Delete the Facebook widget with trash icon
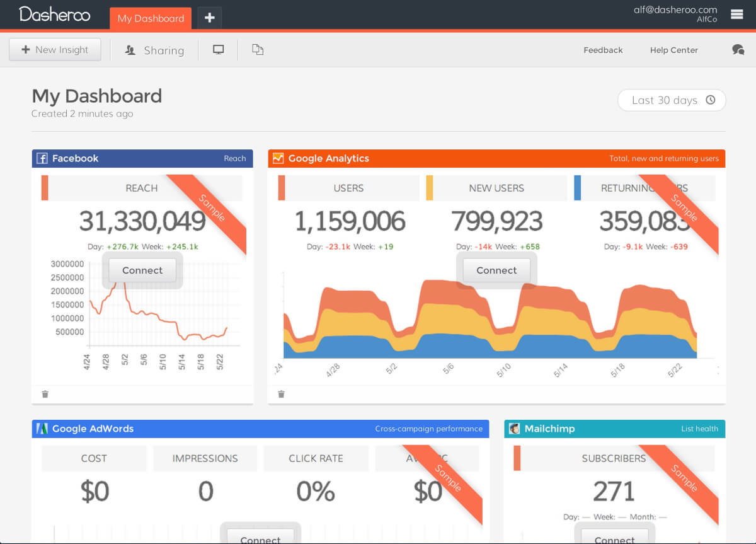 [x=45, y=395]
